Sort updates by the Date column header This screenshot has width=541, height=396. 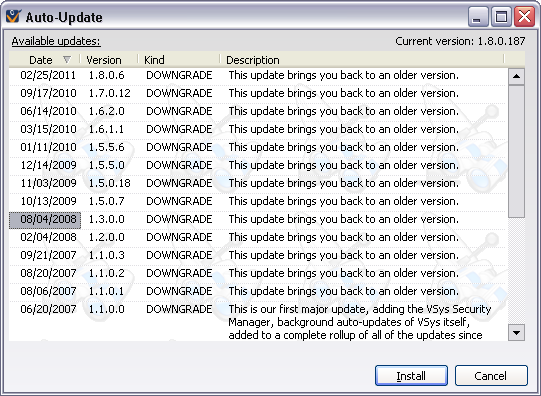click(x=45, y=60)
